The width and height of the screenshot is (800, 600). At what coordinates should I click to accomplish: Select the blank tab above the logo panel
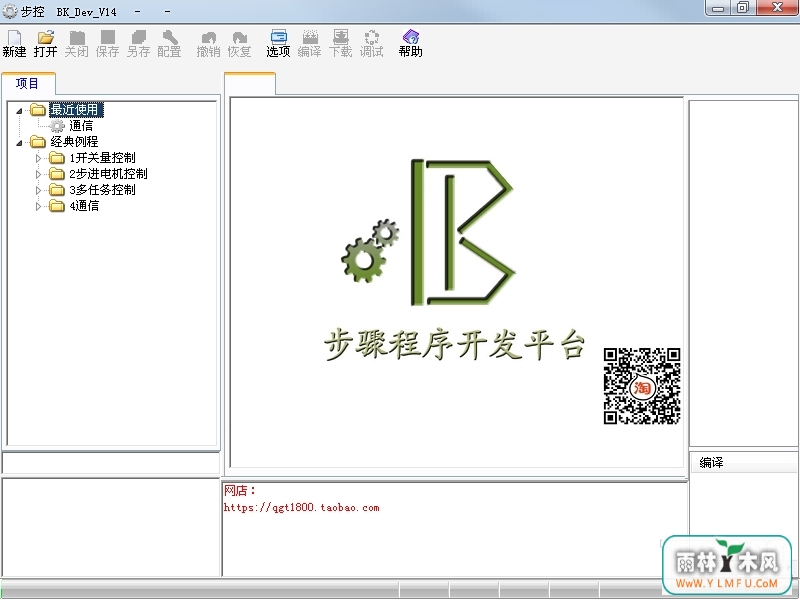click(x=250, y=84)
